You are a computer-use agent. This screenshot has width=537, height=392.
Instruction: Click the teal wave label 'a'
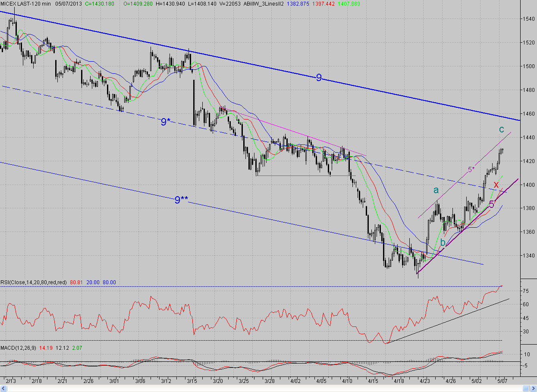[436, 189]
